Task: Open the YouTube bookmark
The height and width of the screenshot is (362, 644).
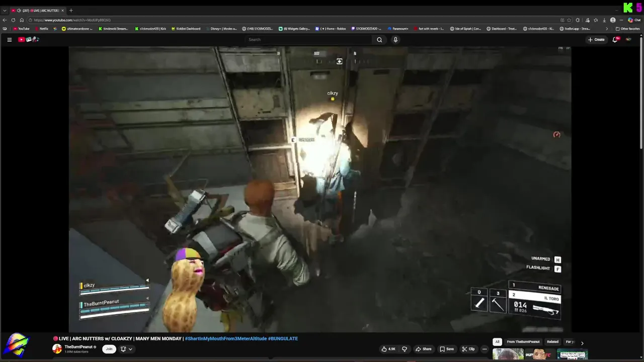Action: tap(21, 29)
